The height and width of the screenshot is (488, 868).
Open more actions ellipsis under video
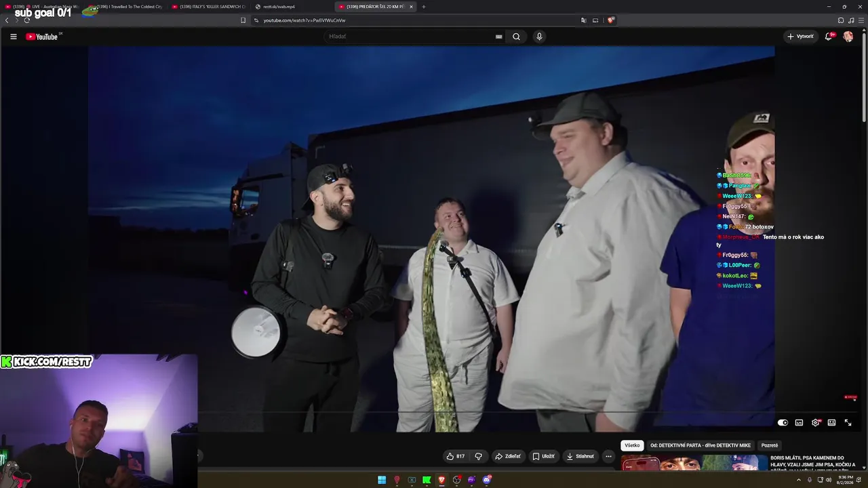pyautogui.click(x=608, y=456)
